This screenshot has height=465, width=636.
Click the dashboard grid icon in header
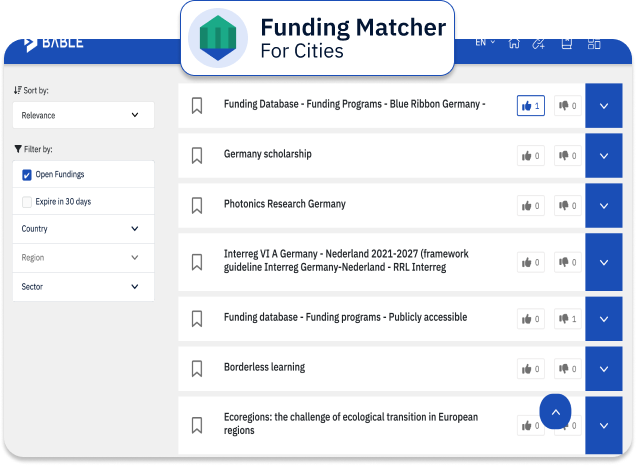(x=594, y=43)
